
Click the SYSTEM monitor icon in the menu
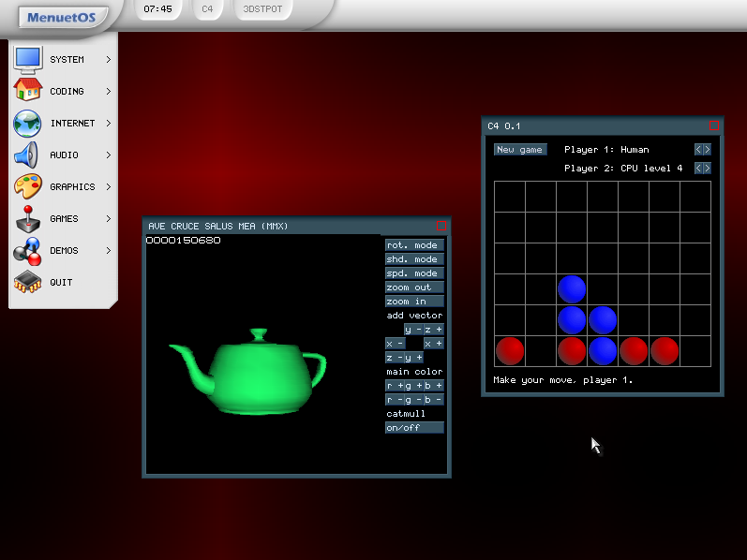tap(27, 60)
